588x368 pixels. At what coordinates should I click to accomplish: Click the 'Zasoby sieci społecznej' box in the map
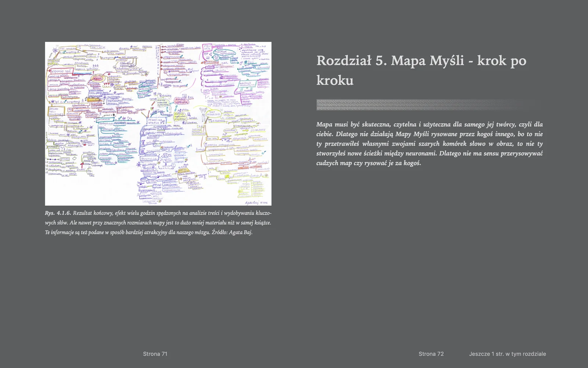(56, 112)
